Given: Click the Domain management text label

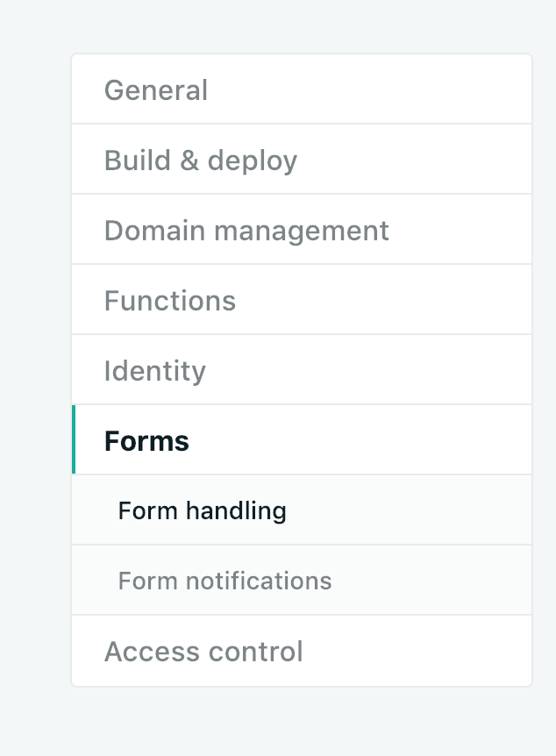Looking at the screenshot, I should (246, 231).
